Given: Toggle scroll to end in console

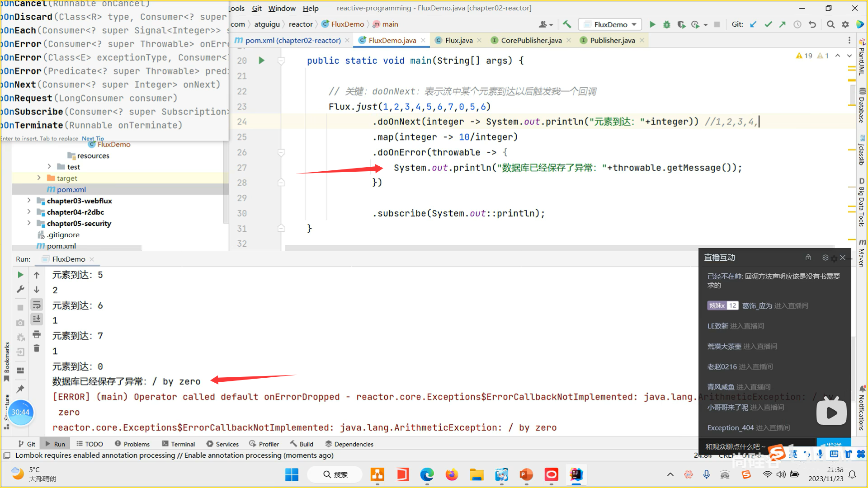Looking at the screenshot, I should pos(37,319).
